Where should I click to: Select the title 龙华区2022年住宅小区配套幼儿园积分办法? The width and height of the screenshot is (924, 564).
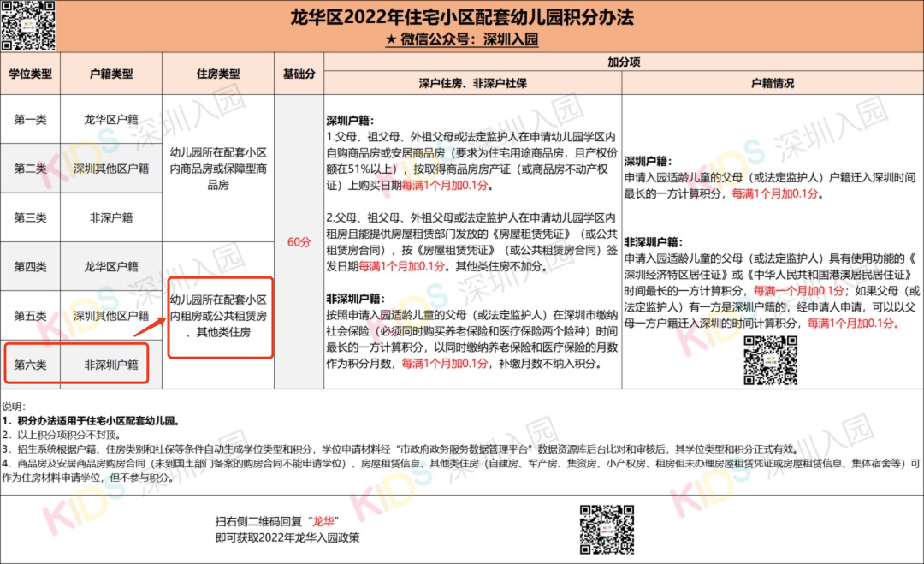[x=462, y=17]
